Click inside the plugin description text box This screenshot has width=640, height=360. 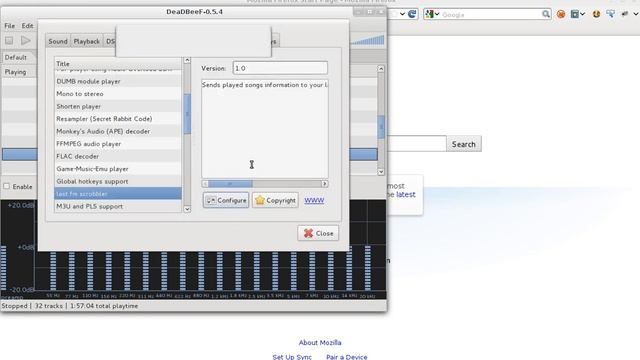[x=264, y=129]
